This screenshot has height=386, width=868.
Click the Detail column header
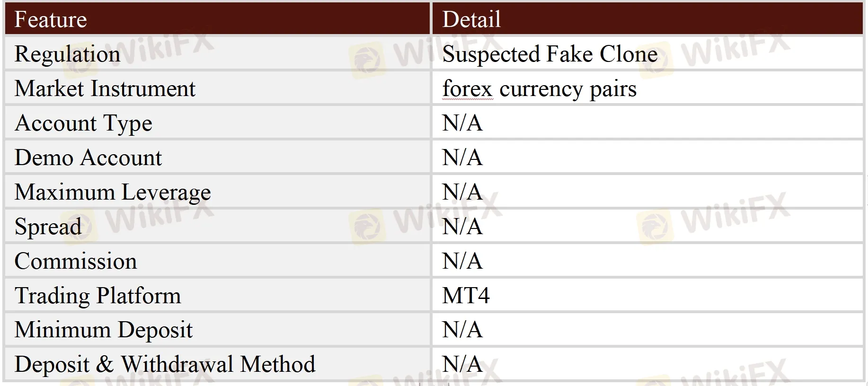point(471,20)
